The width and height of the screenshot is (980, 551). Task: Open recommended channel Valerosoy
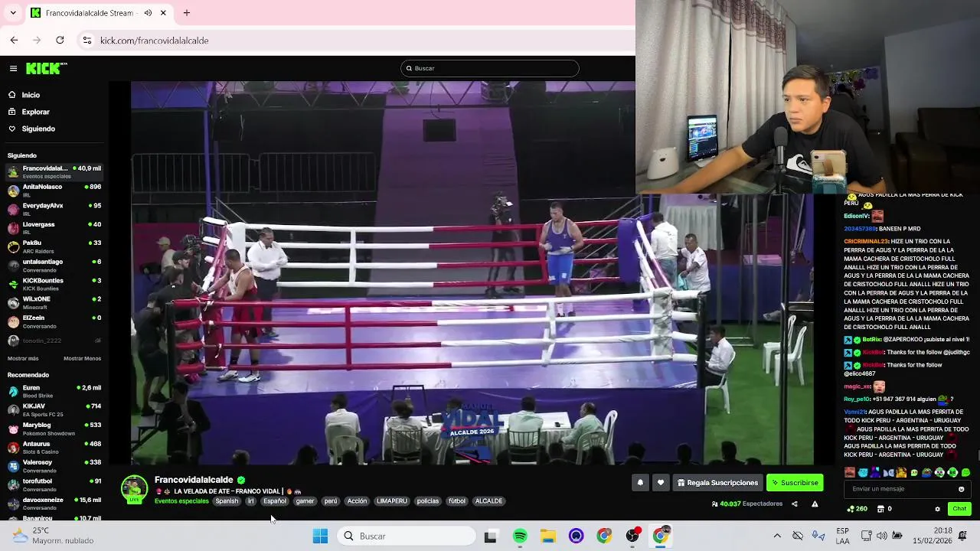54,466
